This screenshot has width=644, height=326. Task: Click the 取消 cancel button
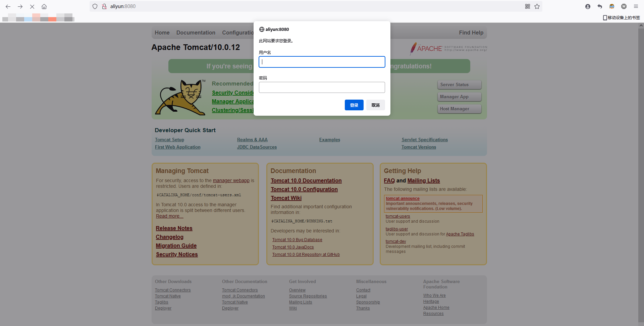pos(376,105)
